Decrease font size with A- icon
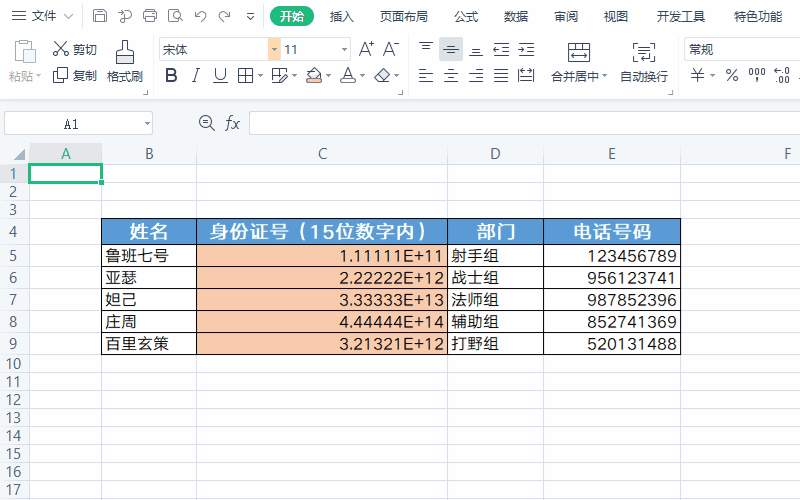The image size is (800, 500). pyautogui.click(x=391, y=49)
